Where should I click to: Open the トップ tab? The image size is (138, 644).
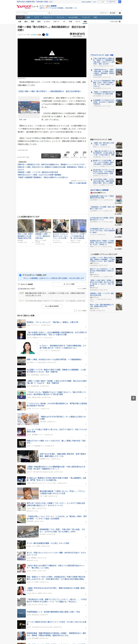(20, 17)
